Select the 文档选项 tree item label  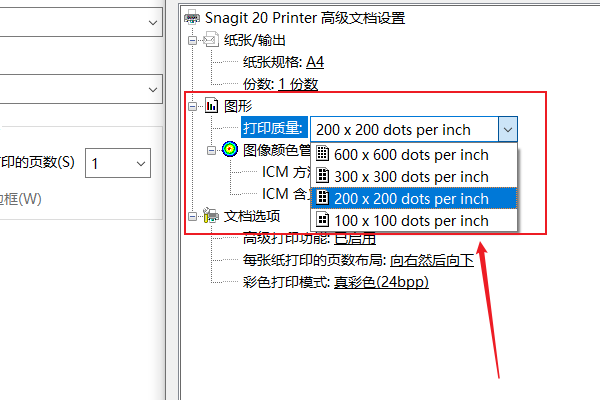pyautogui.click(x=252, y=216)
